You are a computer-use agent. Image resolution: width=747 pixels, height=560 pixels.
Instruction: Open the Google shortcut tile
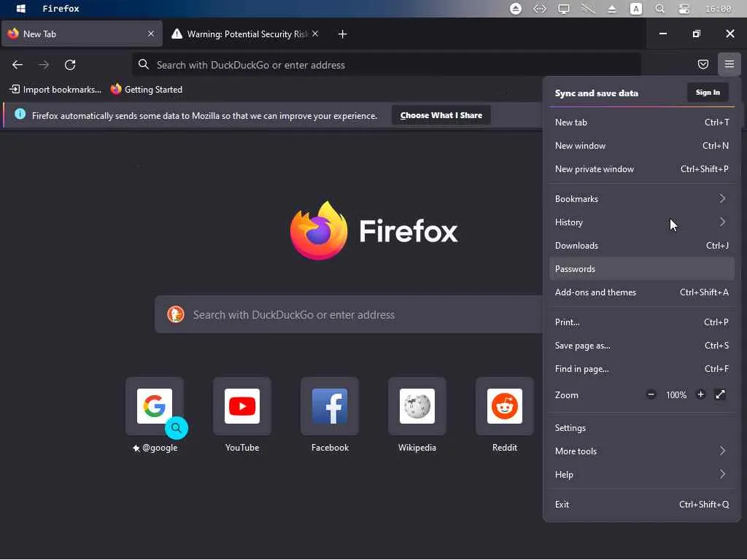point(155,406)
